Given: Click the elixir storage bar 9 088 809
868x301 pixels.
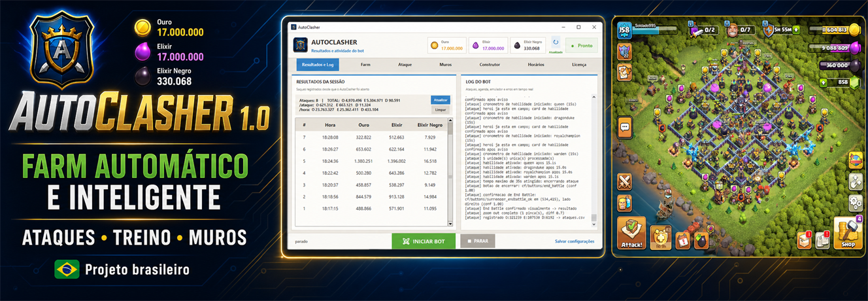Looking at the screenshot, I should click(836, 47).
